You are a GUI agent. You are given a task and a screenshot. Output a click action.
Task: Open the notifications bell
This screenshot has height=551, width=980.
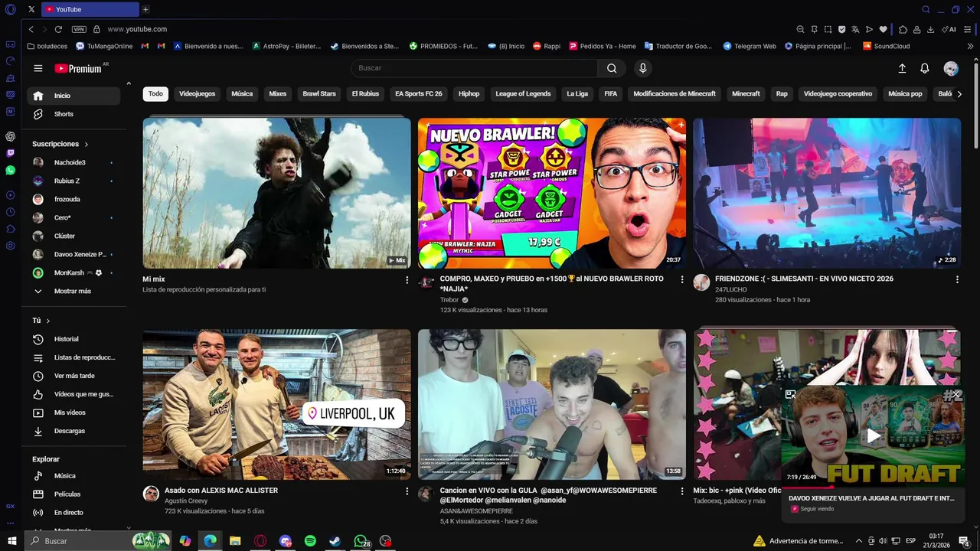click(925, 68)
